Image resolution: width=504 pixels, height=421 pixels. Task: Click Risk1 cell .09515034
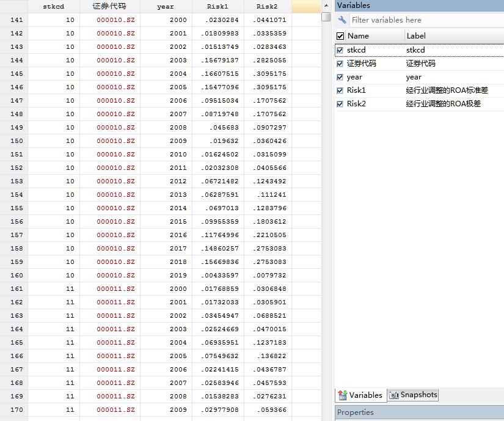pyautogui.click(x=218, y=101)
